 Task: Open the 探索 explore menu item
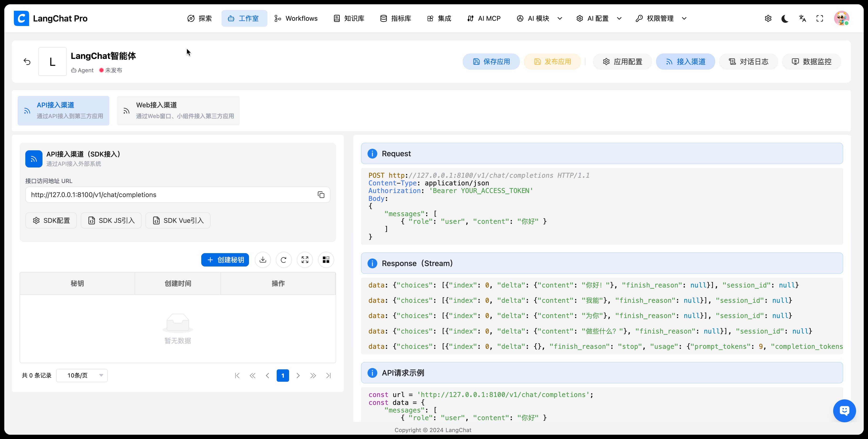(x=200, y=18)
